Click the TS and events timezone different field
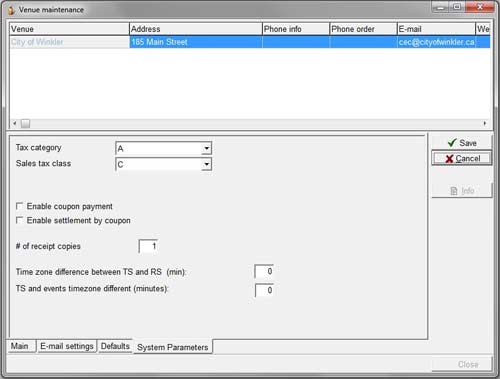This screenshot has width=500, height=379. click(264, 290)
